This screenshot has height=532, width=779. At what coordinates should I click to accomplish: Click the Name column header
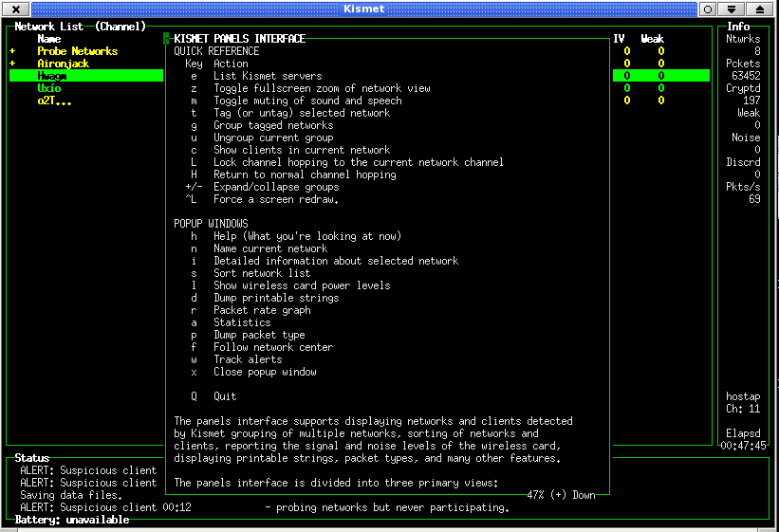pos(49,39)
